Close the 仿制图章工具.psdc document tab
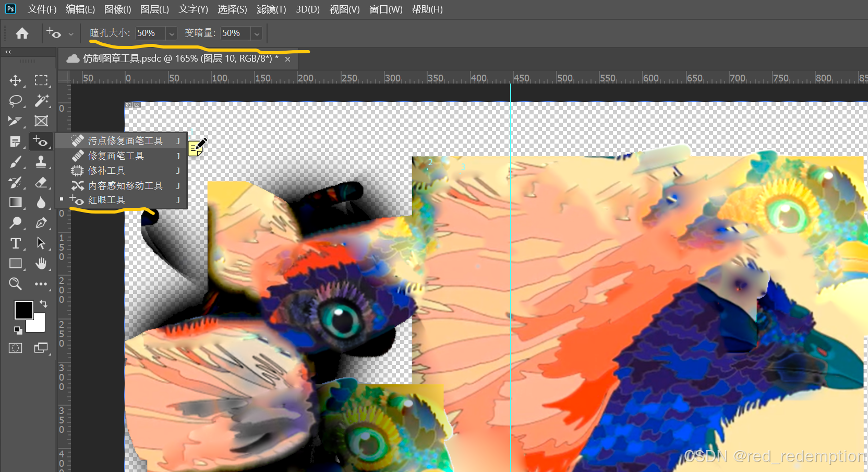 point(287,60)
